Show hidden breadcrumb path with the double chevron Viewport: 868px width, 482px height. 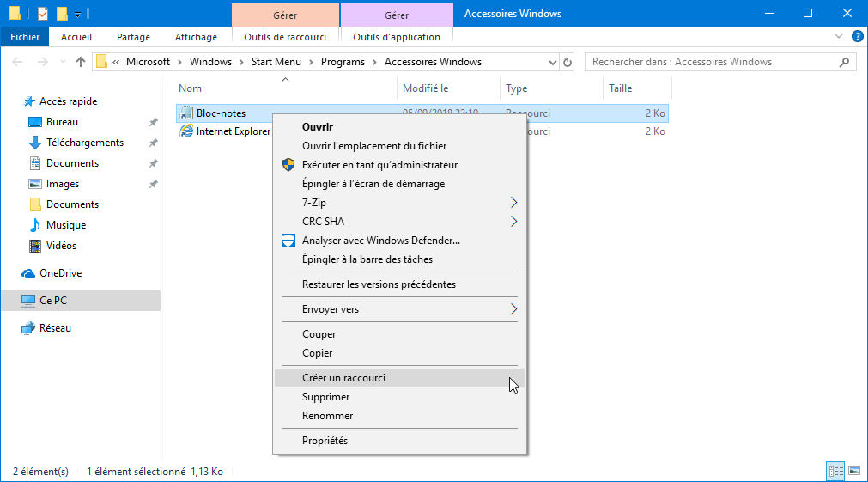tap(116, 62)
